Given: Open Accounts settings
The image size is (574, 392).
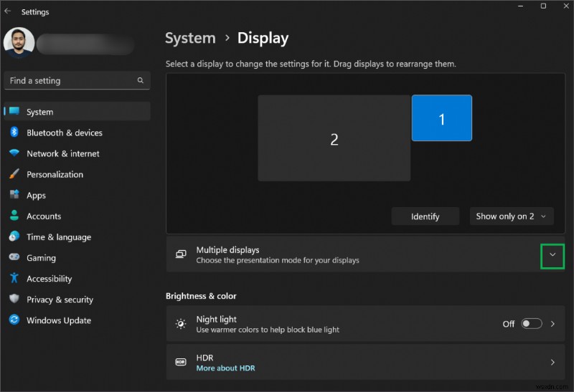Looking at the screenshot, I should 77,216.
